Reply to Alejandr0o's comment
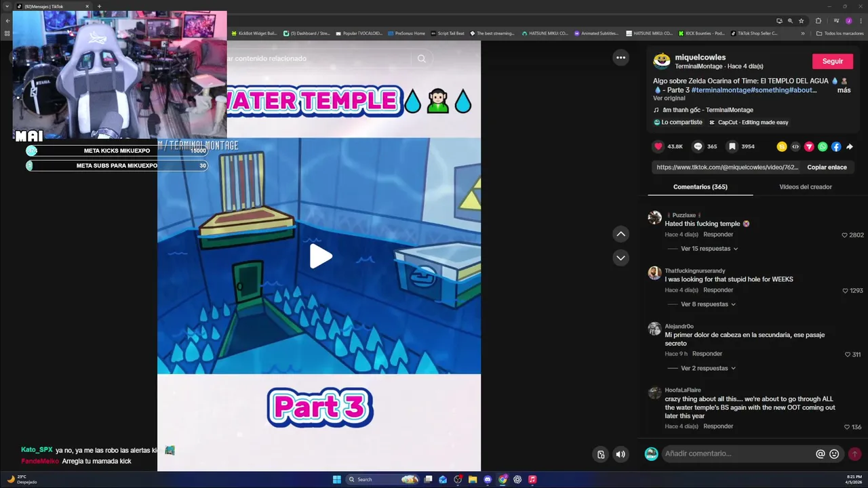Viewport: 868px width, 488px height. click(x=707, y=354)
